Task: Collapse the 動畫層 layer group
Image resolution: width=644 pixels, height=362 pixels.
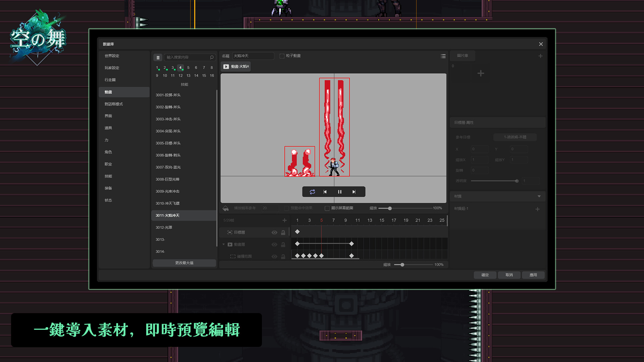Action: point(224,244)
